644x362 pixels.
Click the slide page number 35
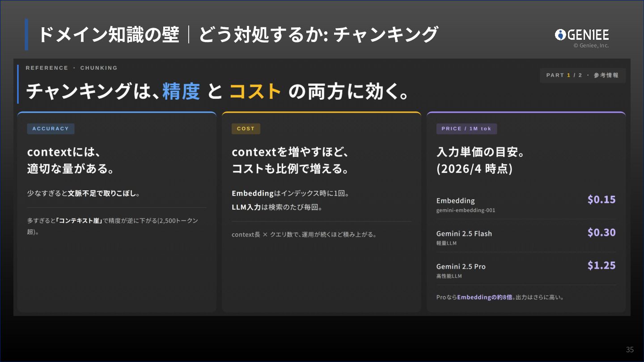click(630, 349)
